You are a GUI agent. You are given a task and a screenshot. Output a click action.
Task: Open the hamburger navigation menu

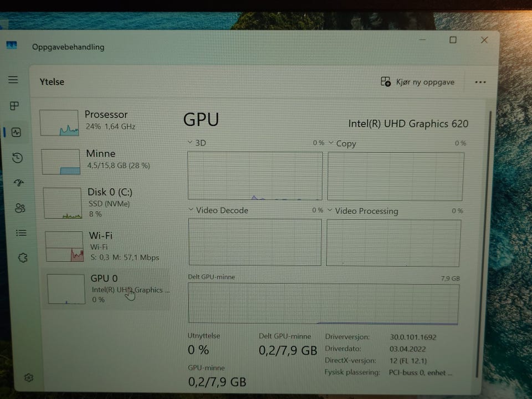click(13, 80)
